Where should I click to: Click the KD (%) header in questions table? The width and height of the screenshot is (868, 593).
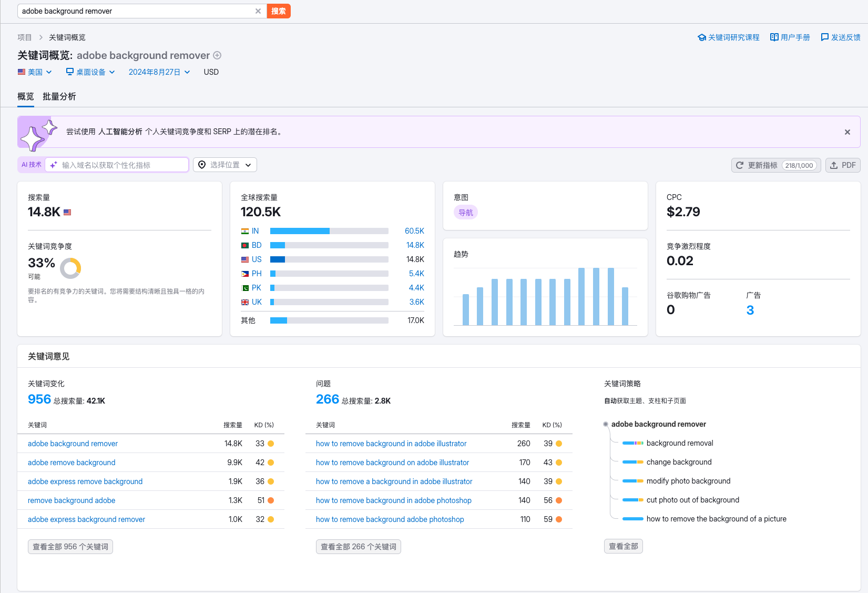point(552,425)
